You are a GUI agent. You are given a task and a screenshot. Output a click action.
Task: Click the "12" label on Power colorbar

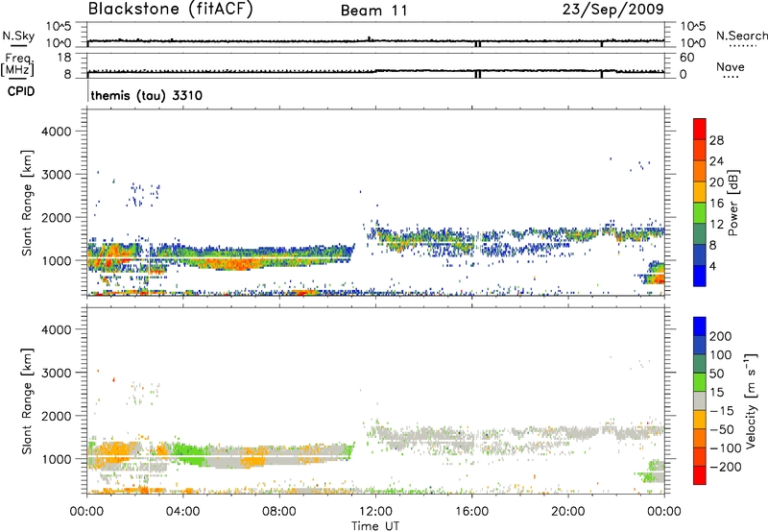716,225
